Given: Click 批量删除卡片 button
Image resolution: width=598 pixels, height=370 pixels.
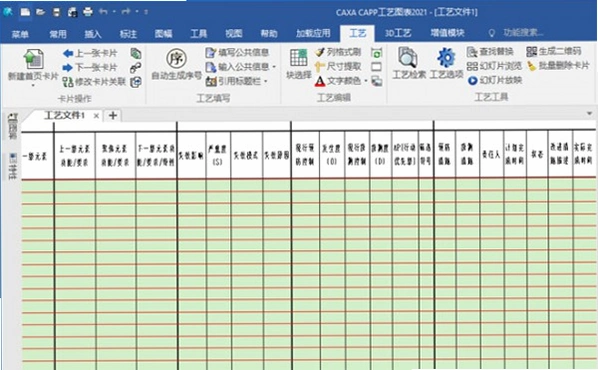Looking at the screenshot, I should tap(558, 66).
